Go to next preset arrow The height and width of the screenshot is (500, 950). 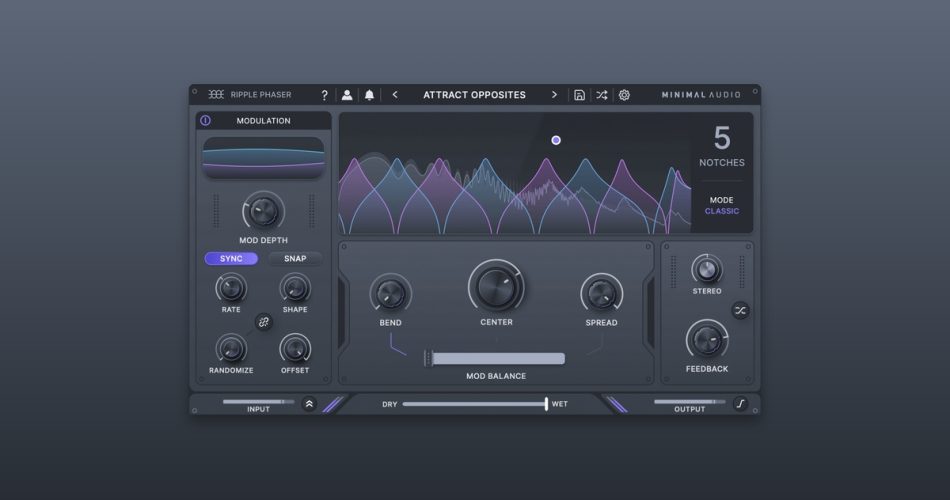pos(554,95)
